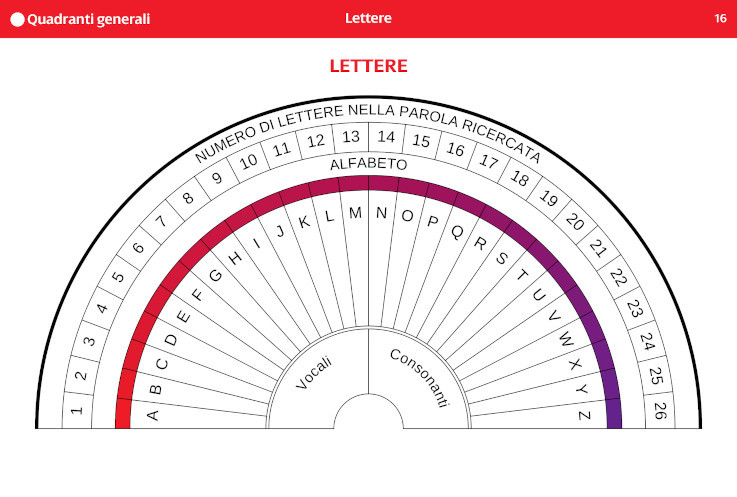This screenshot has width=737, height=497.
Task: Click the ALFABETO label
Action: (368, 163)
